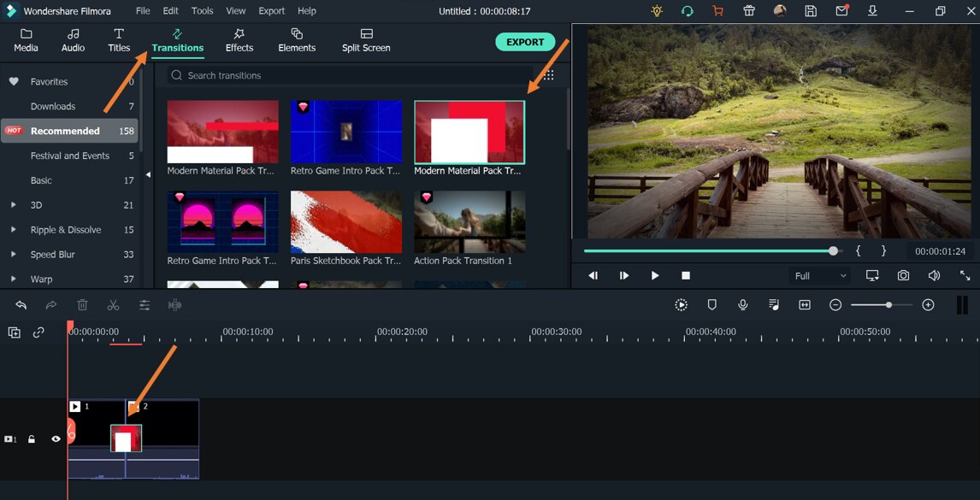Viewport: 980px width, 500px height.
Task: Open the user account avatar
Action: click(x=780, y=10)
